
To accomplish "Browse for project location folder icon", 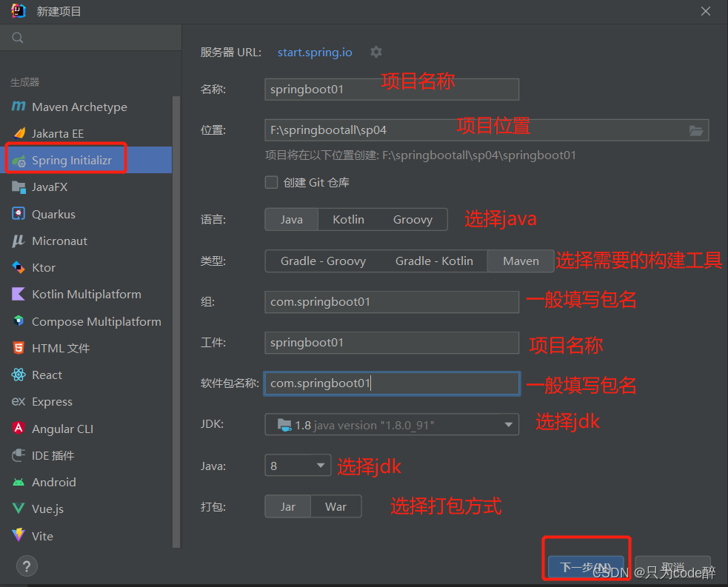I will coord(695,131).
